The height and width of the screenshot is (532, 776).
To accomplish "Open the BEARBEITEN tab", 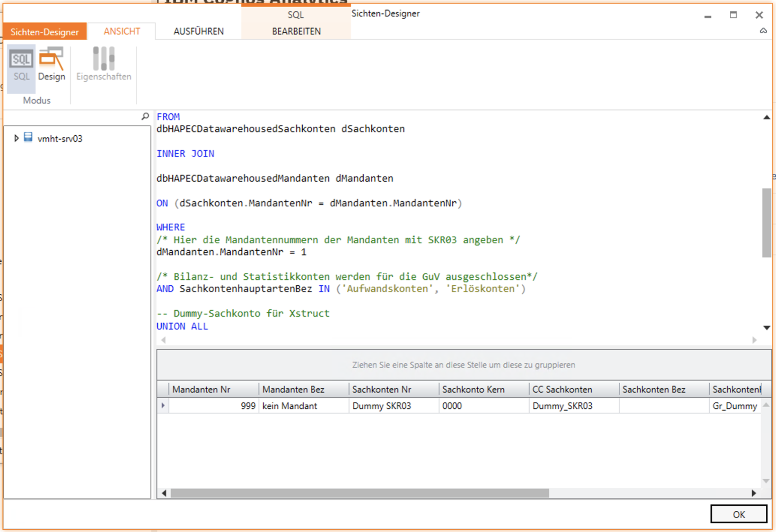I will pyautogui.click(x=296, y=31).
